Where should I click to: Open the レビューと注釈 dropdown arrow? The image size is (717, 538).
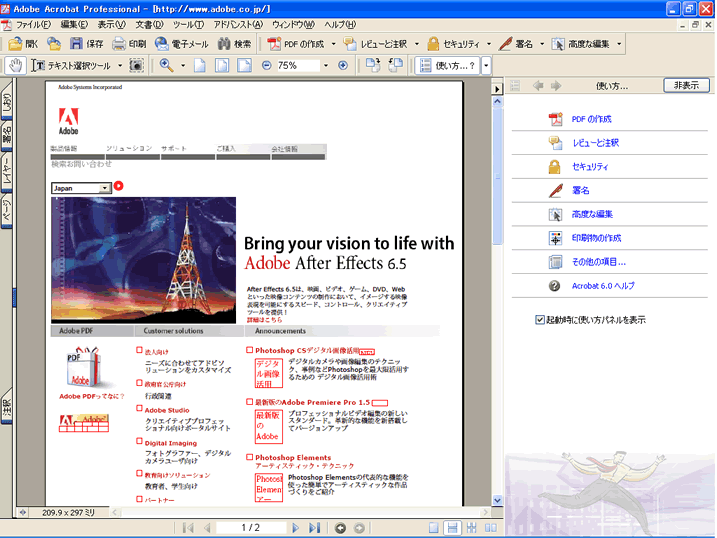[417, 44]
